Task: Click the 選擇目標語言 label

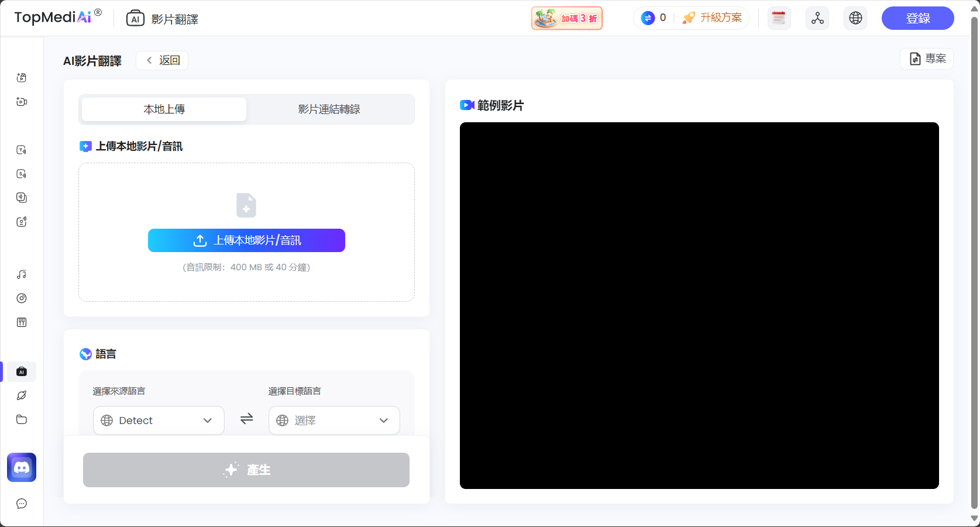Action: [x=294, y=391]
